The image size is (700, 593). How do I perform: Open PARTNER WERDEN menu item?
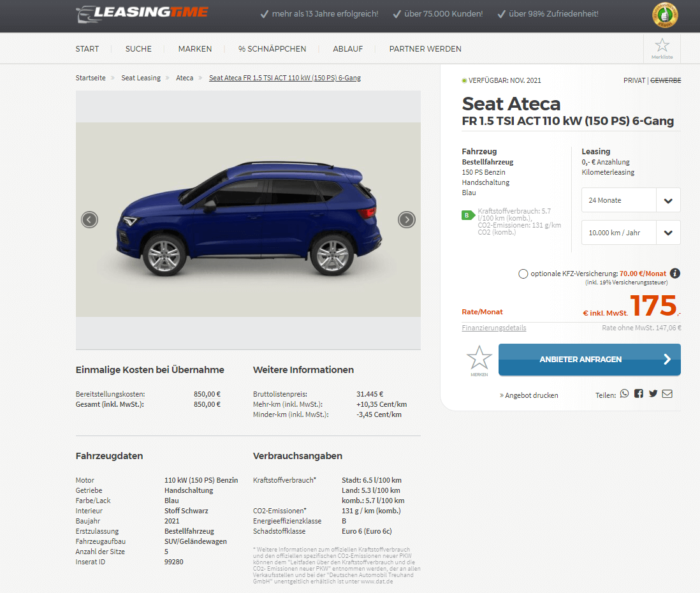coord(425,48)
